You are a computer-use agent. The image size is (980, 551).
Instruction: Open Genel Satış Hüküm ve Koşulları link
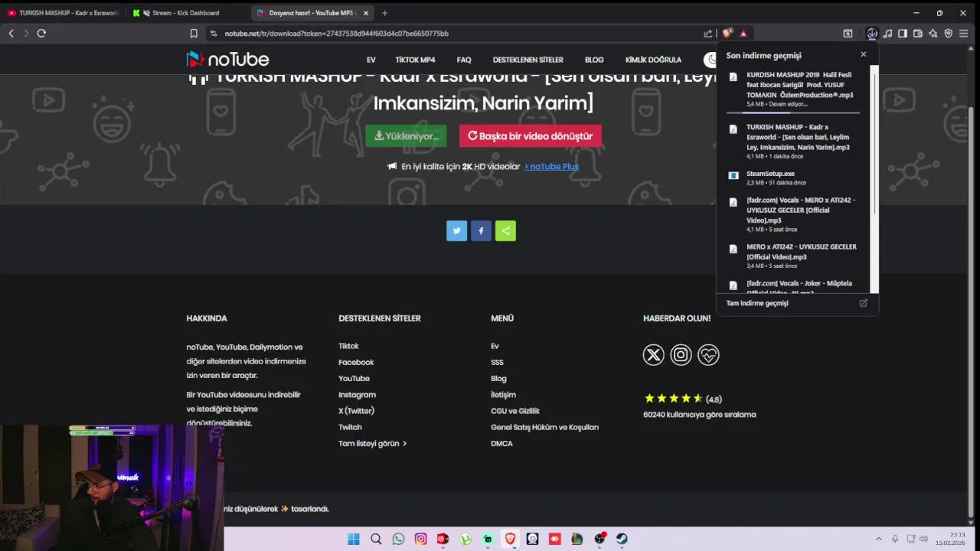(544, 427)
